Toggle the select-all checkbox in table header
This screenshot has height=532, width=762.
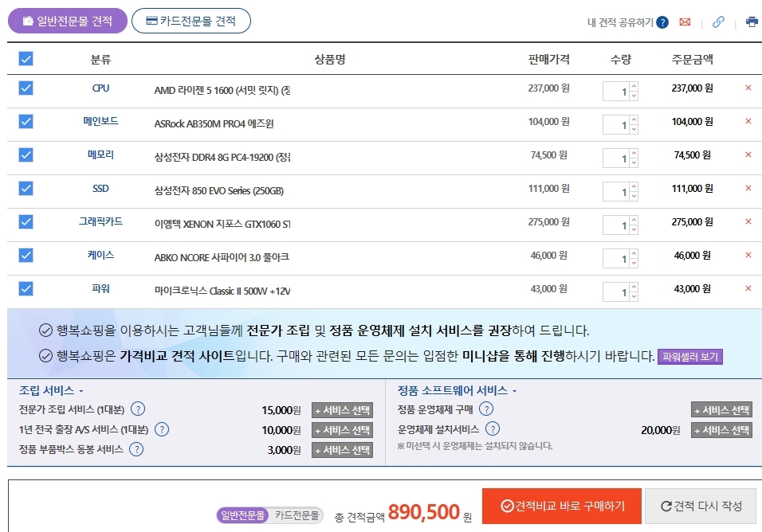click(x=26, y=59)
